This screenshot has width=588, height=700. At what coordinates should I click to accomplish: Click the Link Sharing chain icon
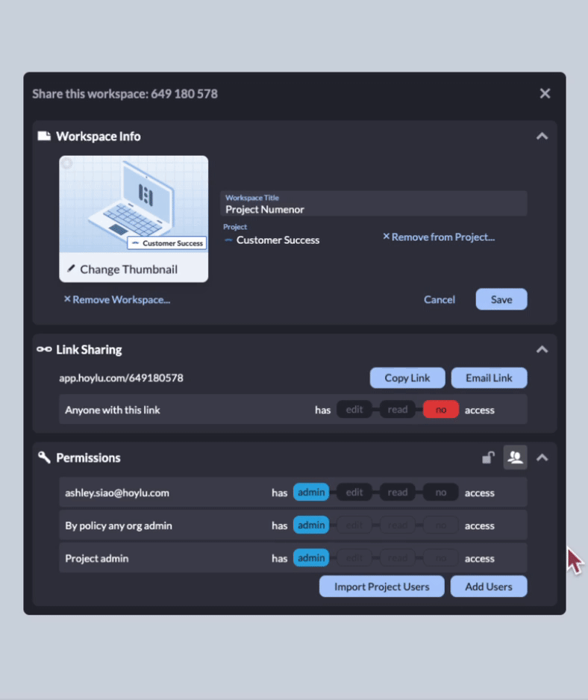click(44, 349)
